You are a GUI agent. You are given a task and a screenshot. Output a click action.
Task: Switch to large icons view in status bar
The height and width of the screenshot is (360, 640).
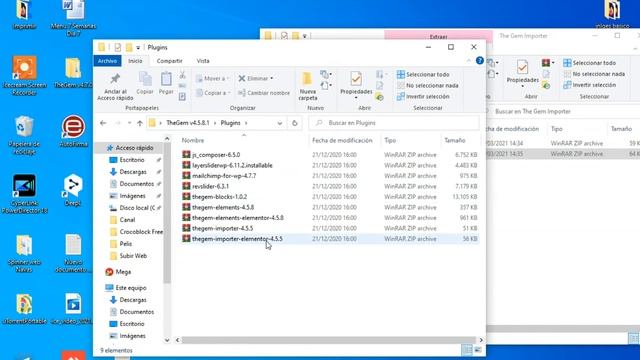pos(478,350)
